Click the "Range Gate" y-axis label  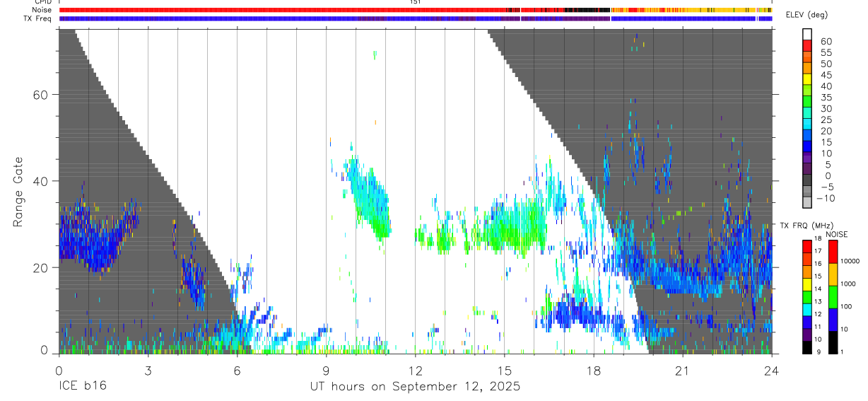pyautogui.click(x=19, y=192)
